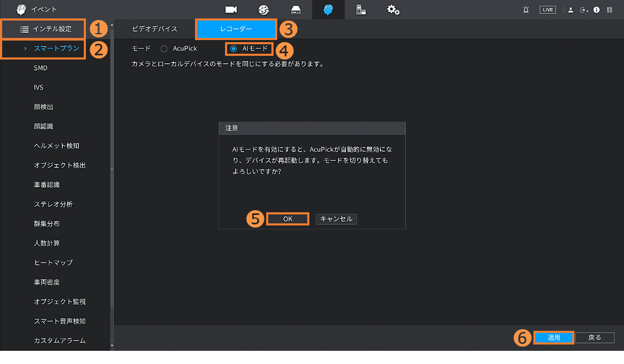
Task: Click the AI event head icon
Action: [329, 9]
